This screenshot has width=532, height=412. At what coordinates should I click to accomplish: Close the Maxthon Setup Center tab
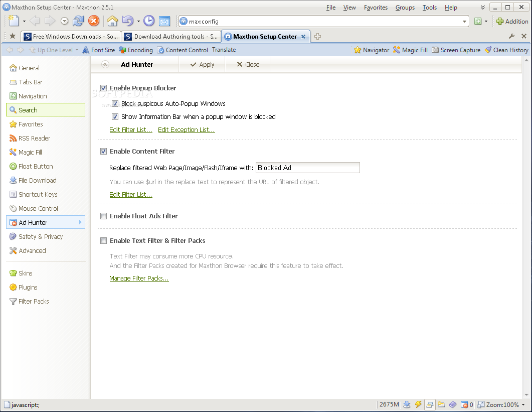point(303,37)
